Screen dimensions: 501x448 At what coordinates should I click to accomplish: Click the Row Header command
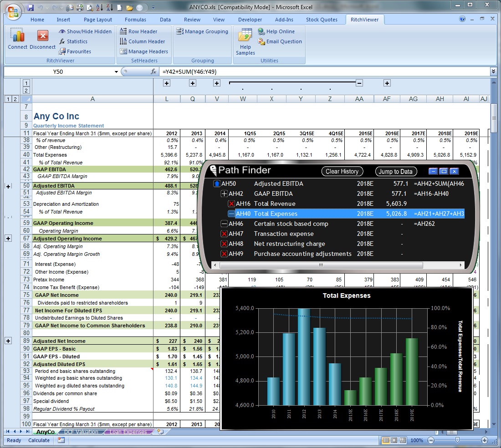click(x=138, y=31)
